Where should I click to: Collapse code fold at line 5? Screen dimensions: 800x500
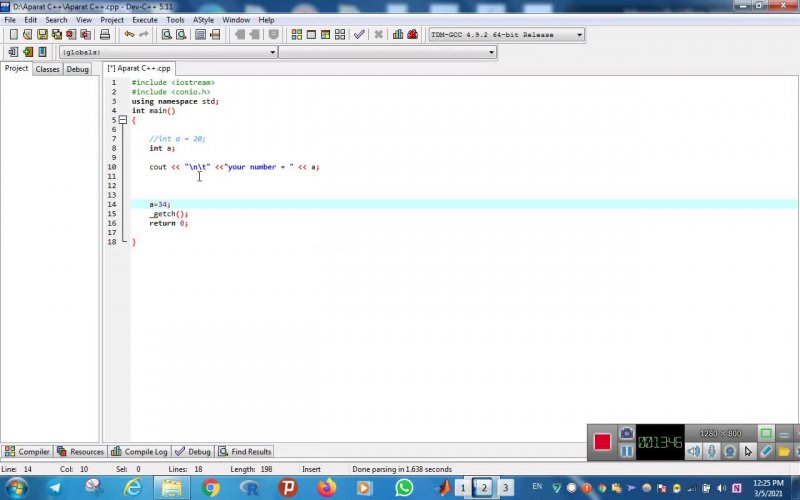pos(123,120)
